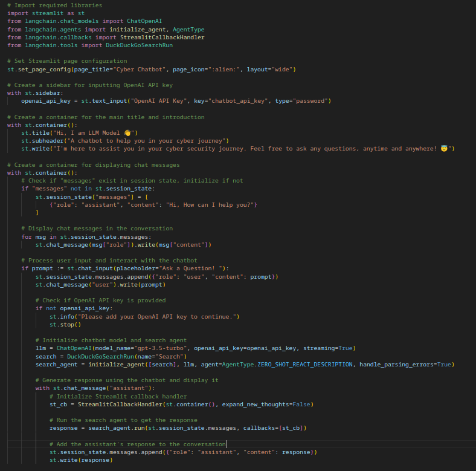Click the "callbacks=[st_cb]" argument

pyautogui.click(x=273, y=428)
